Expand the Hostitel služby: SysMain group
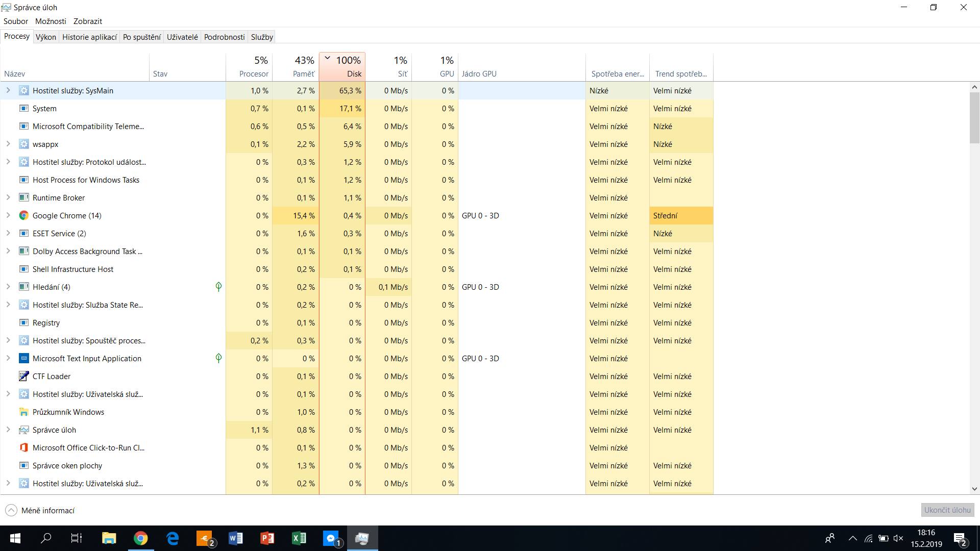 pyautogui.click(x=8, y=90)
